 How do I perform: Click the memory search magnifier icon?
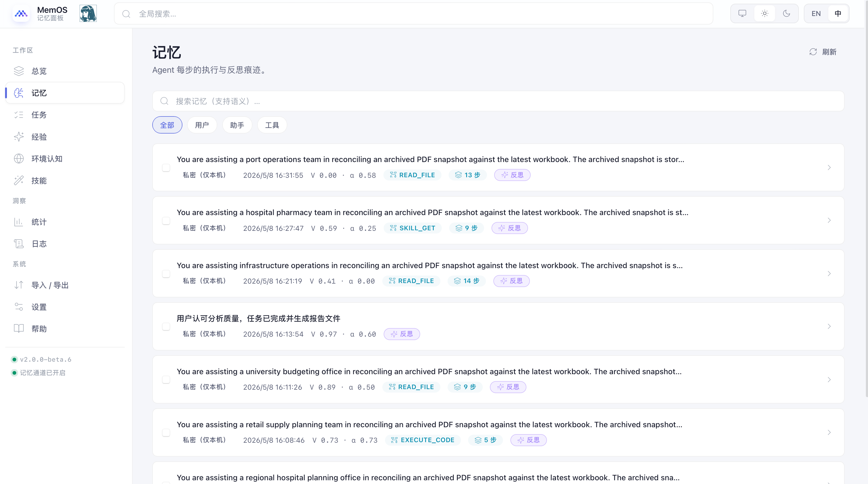(165, 101)
